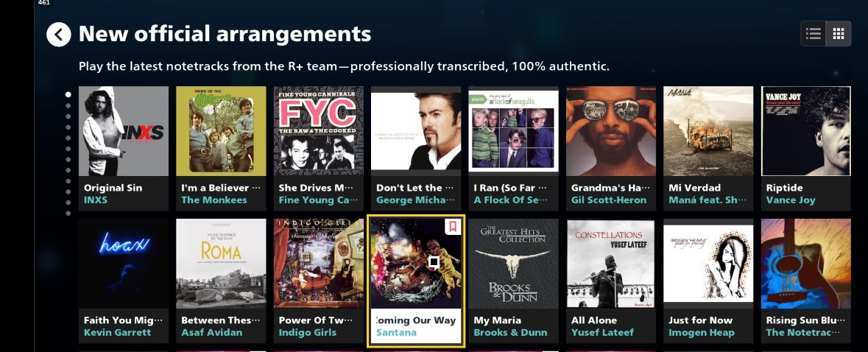Open The Monkees album artwork
Screen dimensions: 868x352
(221, 131)
